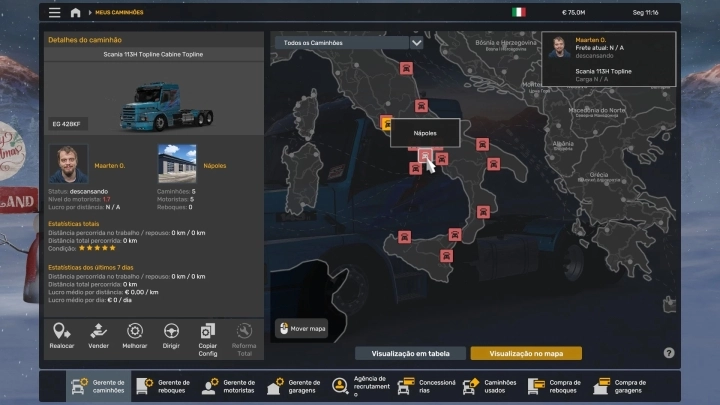The height and width of the screenshot is (405, 720).
Task: Open Gerente de motoristas tab
Action: [229, 386]
